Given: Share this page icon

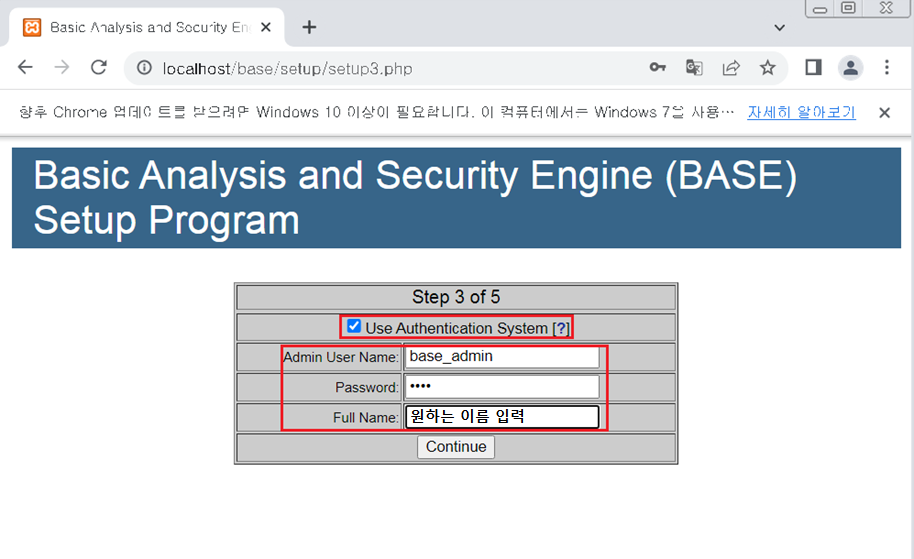Looking at the screenshot, I should click(x=731, y=68).
